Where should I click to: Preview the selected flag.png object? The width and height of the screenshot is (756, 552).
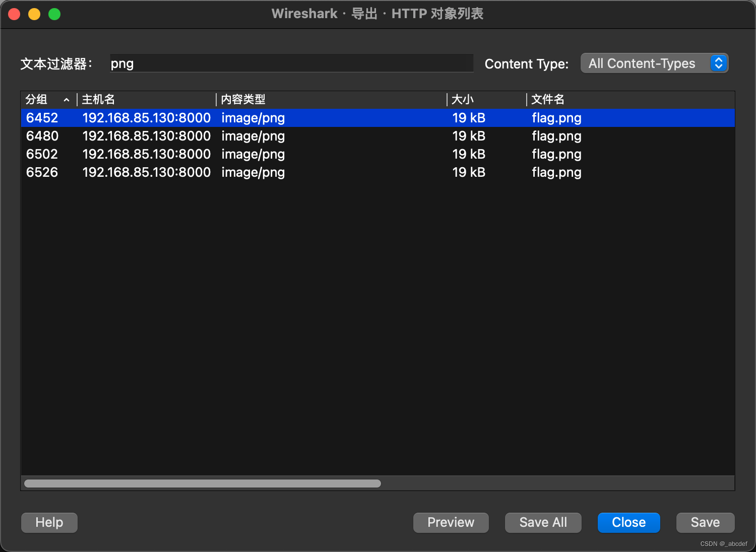click(451, 522)
